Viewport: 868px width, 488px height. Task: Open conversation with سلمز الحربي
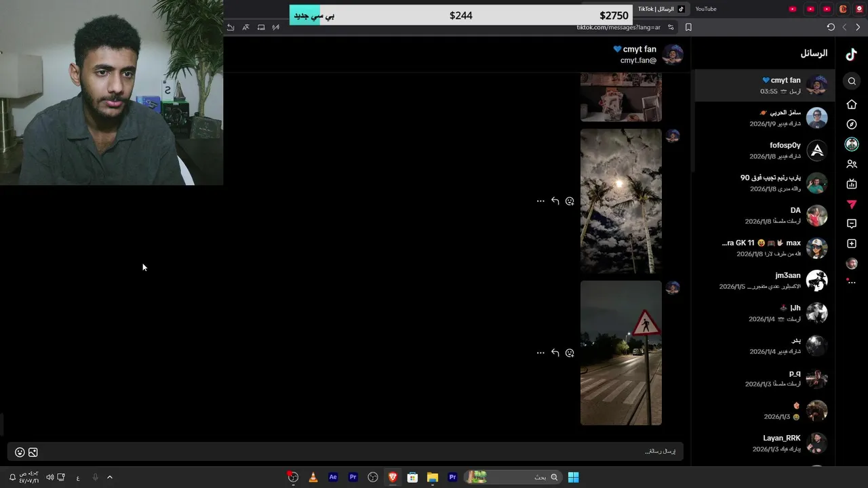point(764,118)
